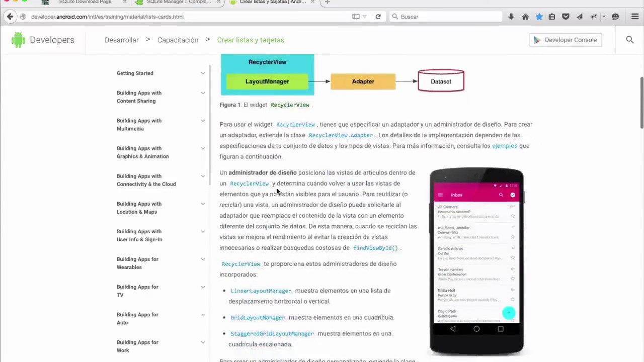644x362 pixels.
Task: Click the page vertical scrollbar thumb
Action: [641, 103]
